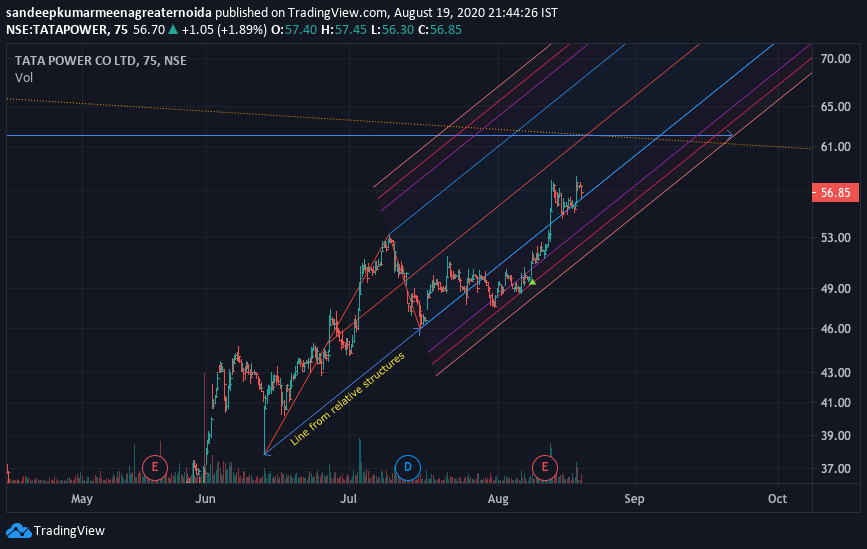Click the 43.00 price axis label
Viewport: 867px width, 549px height.
pos(835,373)
